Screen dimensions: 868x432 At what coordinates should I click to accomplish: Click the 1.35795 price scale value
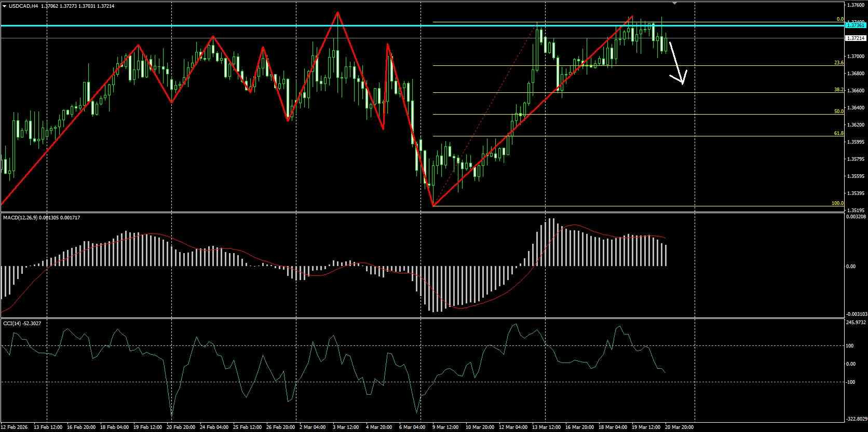(855, 159)
